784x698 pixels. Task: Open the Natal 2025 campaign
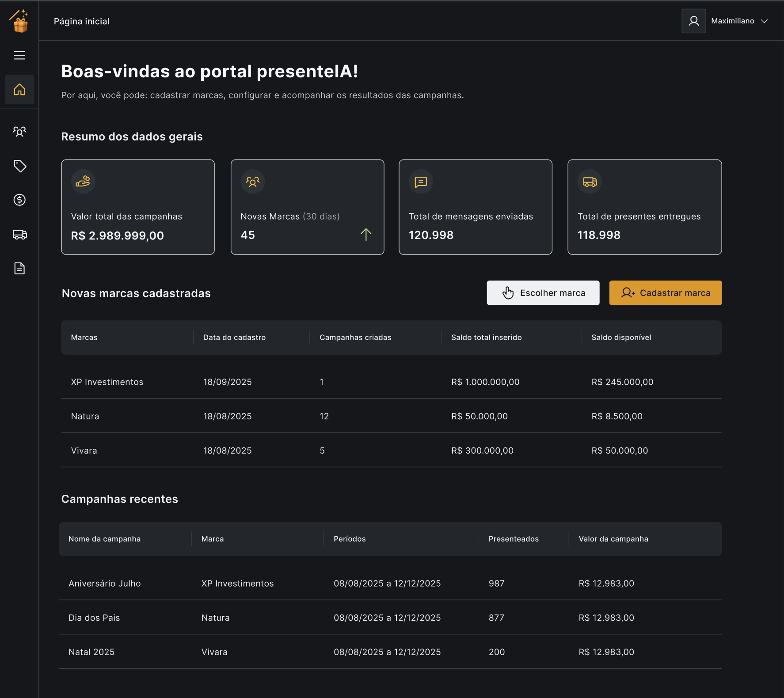point(390,652)
